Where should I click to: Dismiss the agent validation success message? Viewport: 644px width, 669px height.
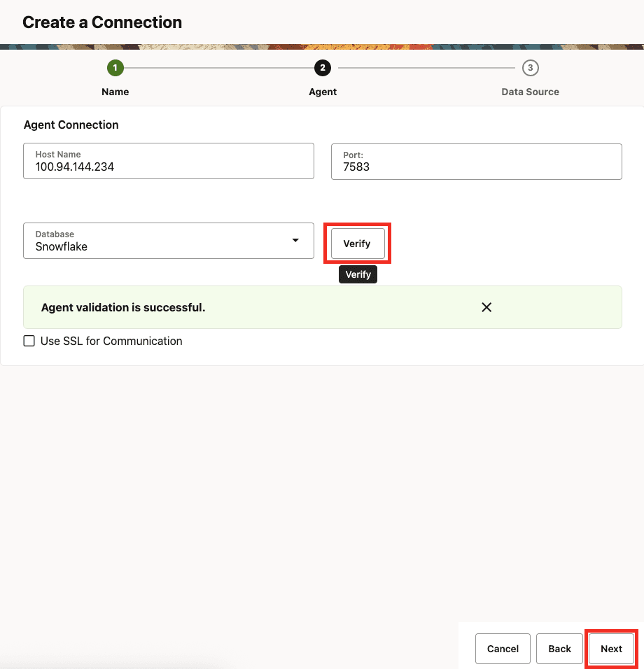[x=486, y=307]
